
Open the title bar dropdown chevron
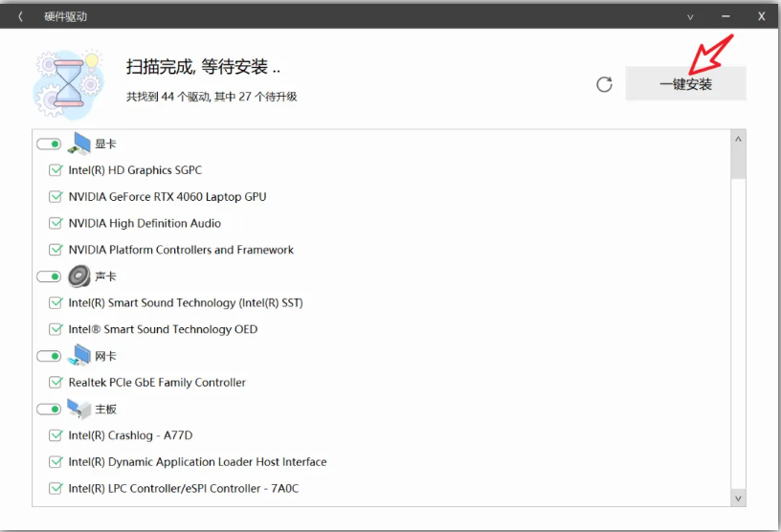(x=690, y=17)
